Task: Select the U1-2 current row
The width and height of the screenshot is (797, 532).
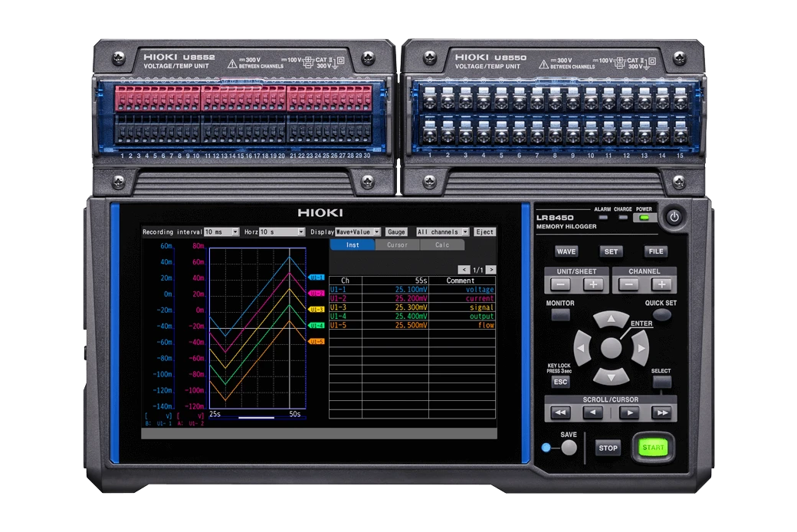Action: 412,298
